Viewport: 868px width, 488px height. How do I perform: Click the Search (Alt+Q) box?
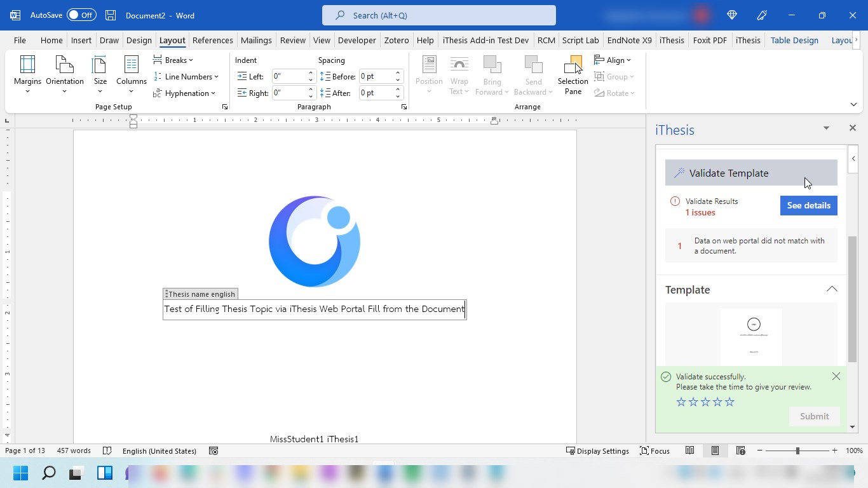pos(439,15)
